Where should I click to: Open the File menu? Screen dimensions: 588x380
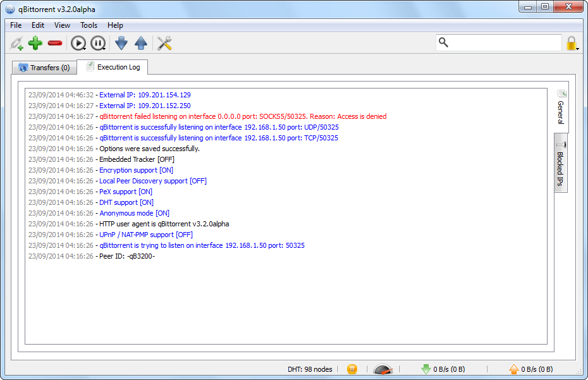[16, 25]
